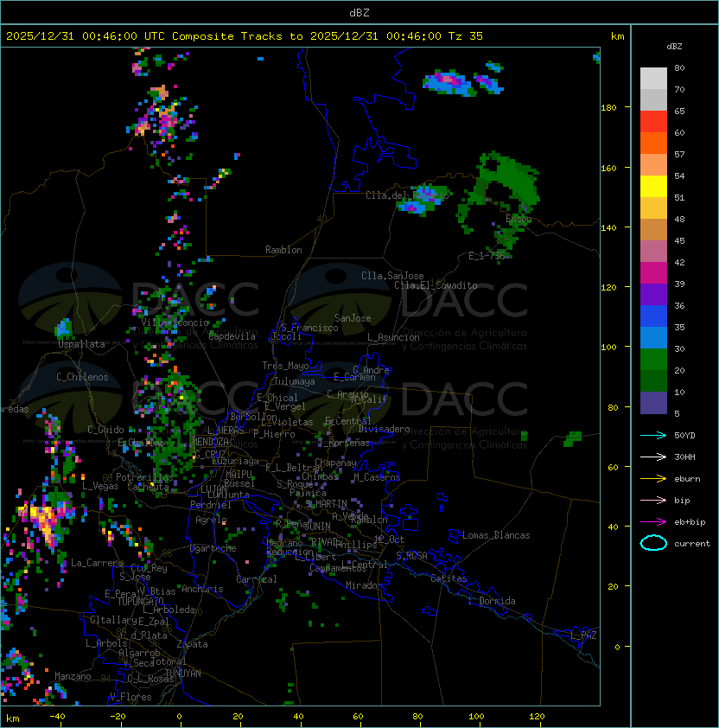The width and height of the screenshot is (719, 728).
Task: Click the pink bip arrow in legend
Action: pos(653,500)
